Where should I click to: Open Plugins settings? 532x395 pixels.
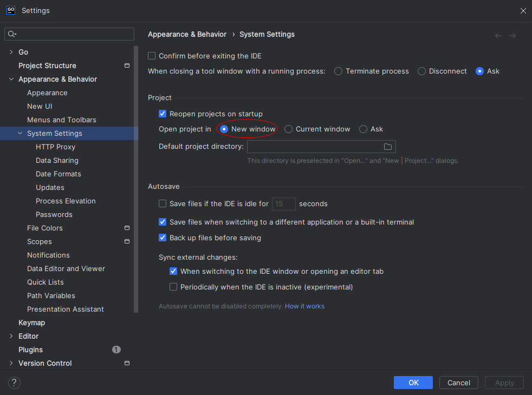[30, 350]
